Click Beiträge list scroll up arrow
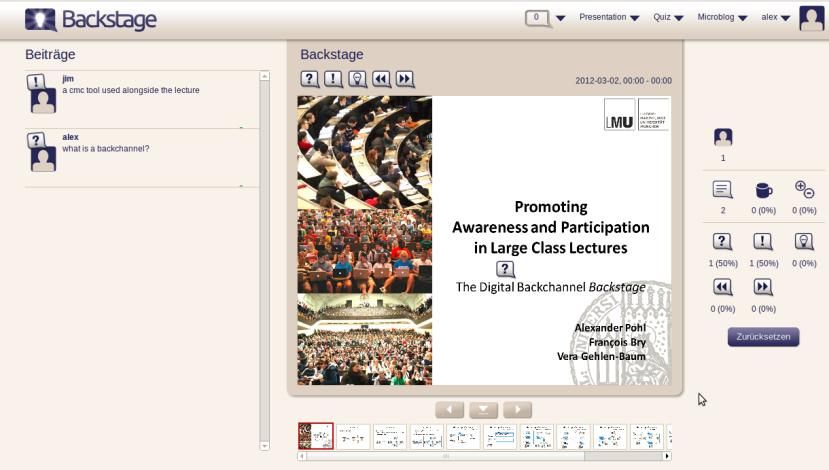Image resolution: width=829 pixels, height=470 pixels. (265, 76)
